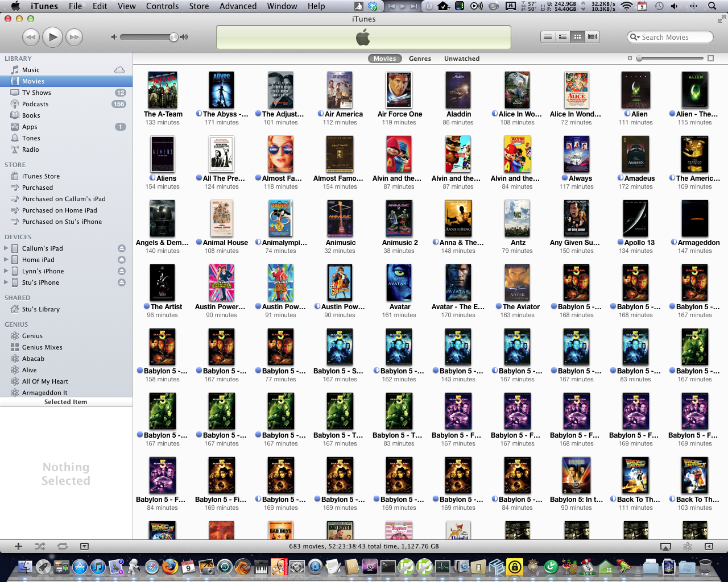Select the Avatar 161 minutes poster

click(399, 282)
